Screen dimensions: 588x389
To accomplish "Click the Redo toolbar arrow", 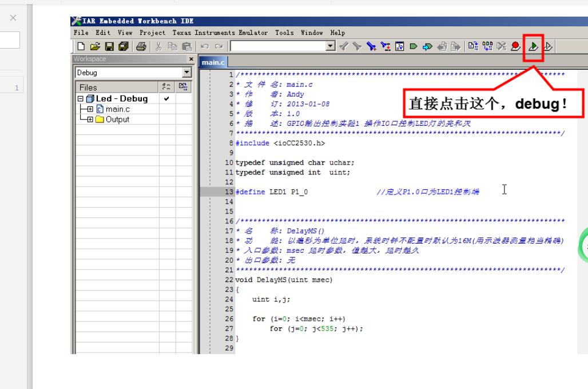I will [219, 46].
